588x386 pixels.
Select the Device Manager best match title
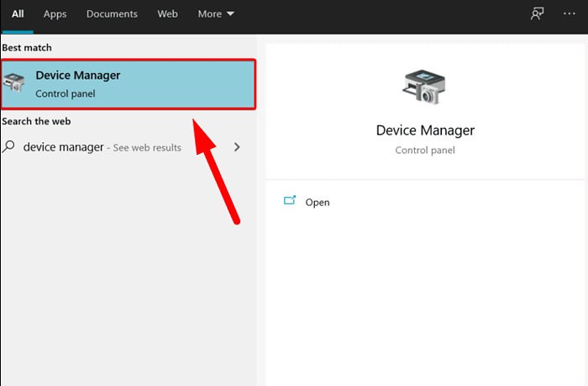pyautogui.click(x=77, y=76)
